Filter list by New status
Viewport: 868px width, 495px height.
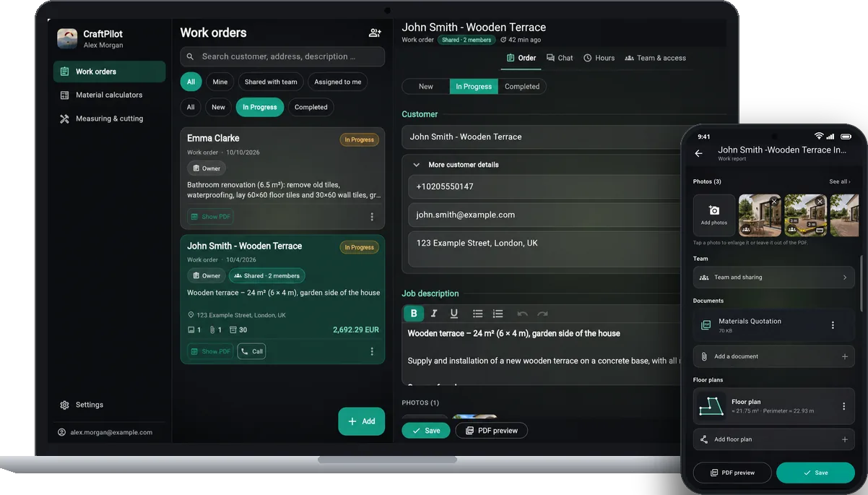point(218,107)
